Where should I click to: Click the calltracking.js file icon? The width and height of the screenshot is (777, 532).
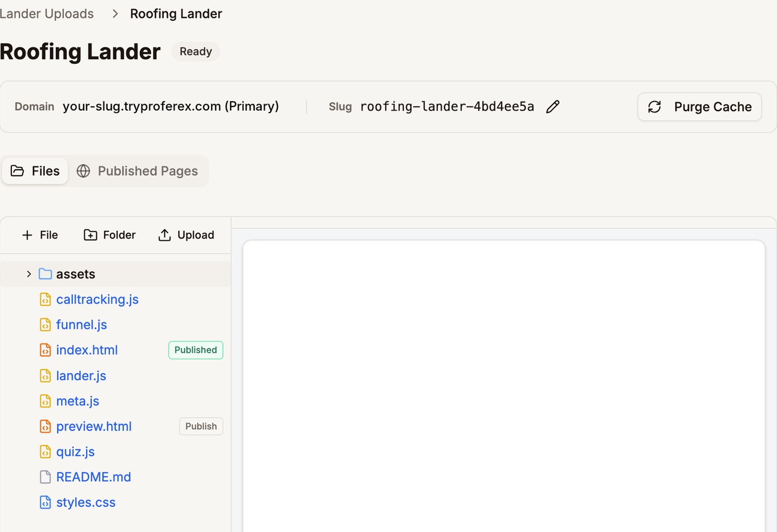point(45,299)
